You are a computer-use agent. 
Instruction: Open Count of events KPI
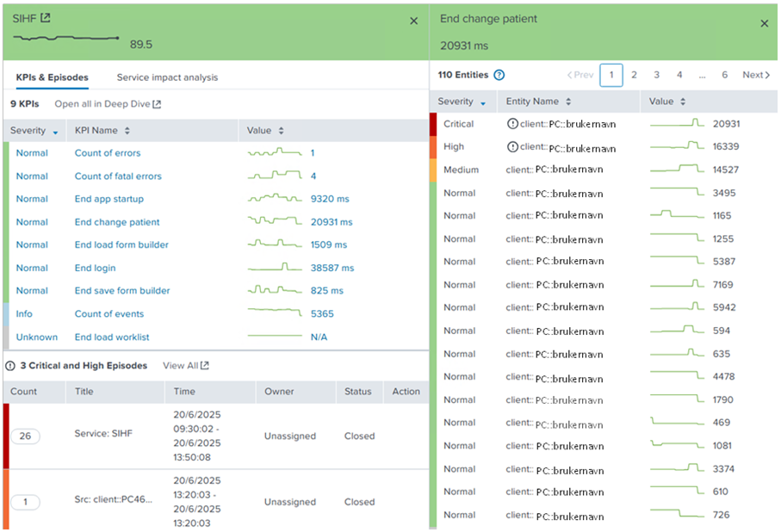[109, 314]
